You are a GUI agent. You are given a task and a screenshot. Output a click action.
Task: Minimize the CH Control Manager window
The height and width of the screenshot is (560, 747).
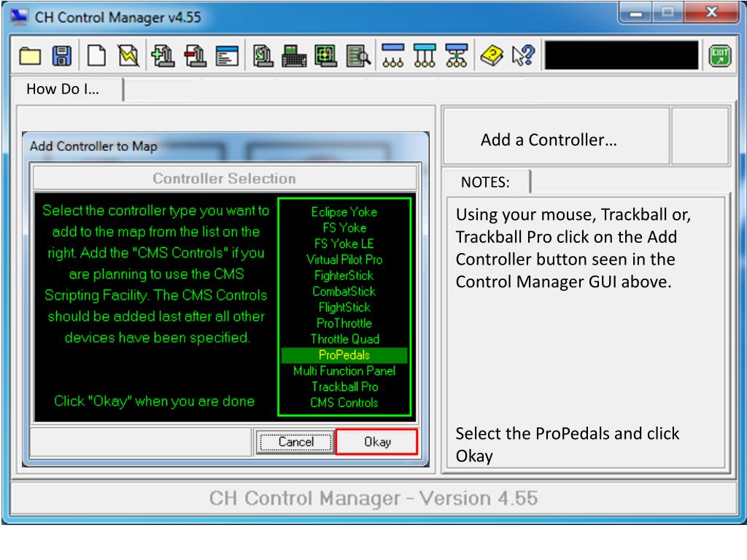click(636, 13)
